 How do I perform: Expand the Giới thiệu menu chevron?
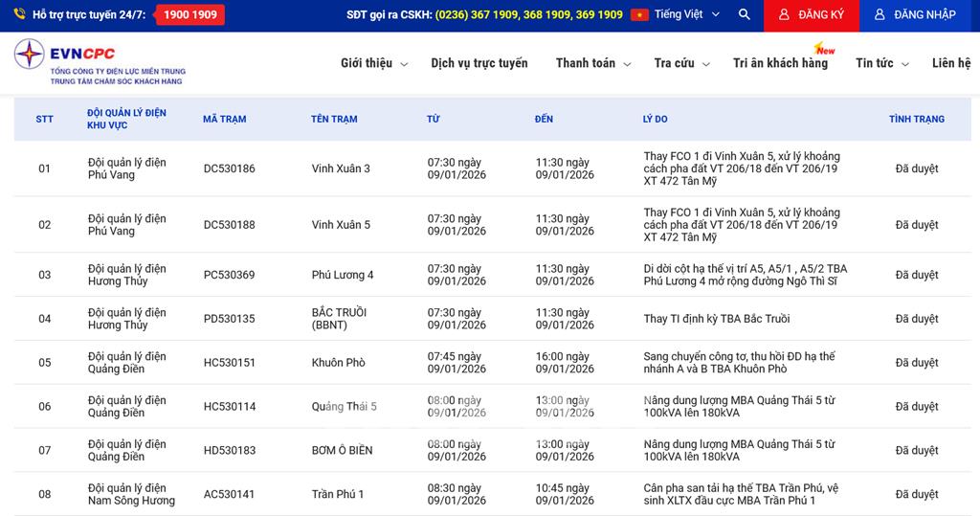(x=404, y=64)
